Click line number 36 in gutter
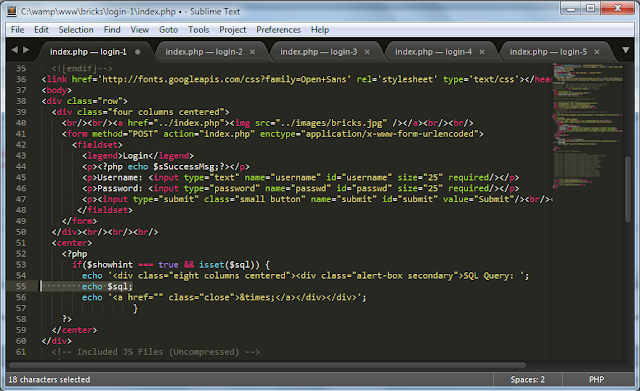 pyautogui.click(x=21, y=79)
